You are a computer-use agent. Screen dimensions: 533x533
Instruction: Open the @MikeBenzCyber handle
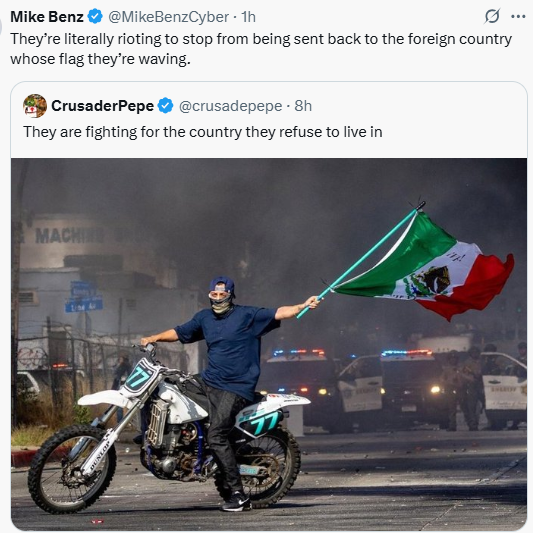168,17
